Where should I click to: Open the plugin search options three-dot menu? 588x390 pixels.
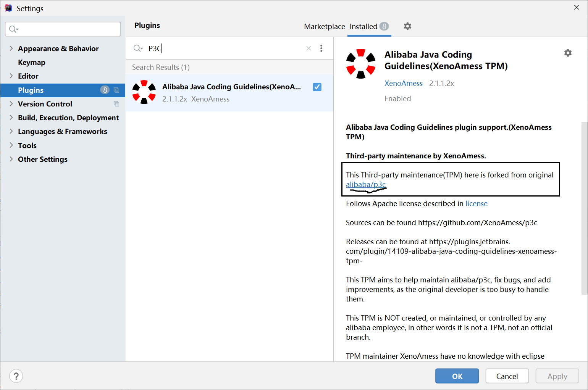pyautogui.click(x=321, y=48)
